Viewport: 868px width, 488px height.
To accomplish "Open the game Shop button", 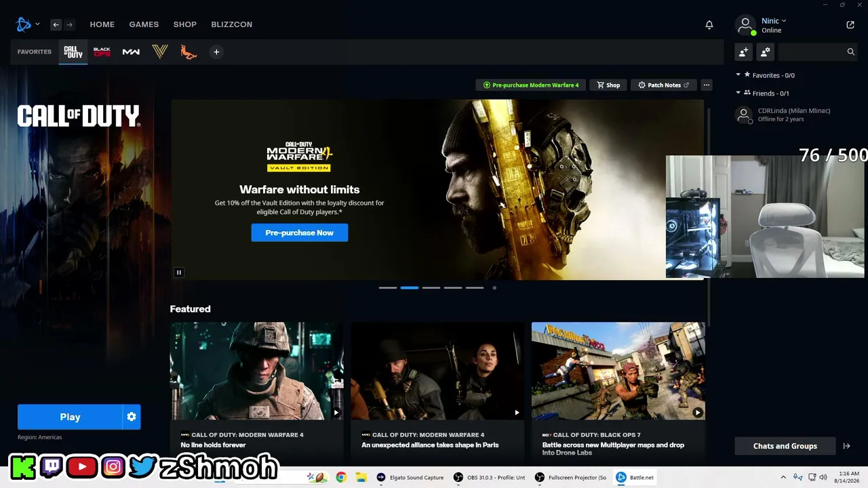I will (608, 85).
